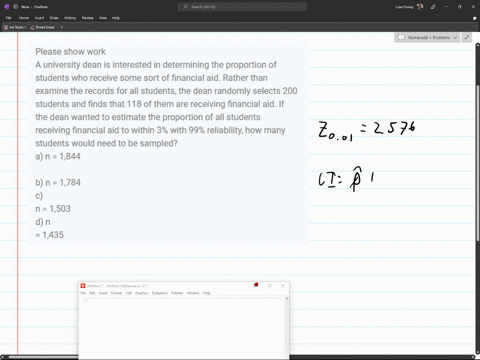The width and height of the screenshot is (480, 360).
Task: Click the 'Please show work' text line
Action: (70, 52)
